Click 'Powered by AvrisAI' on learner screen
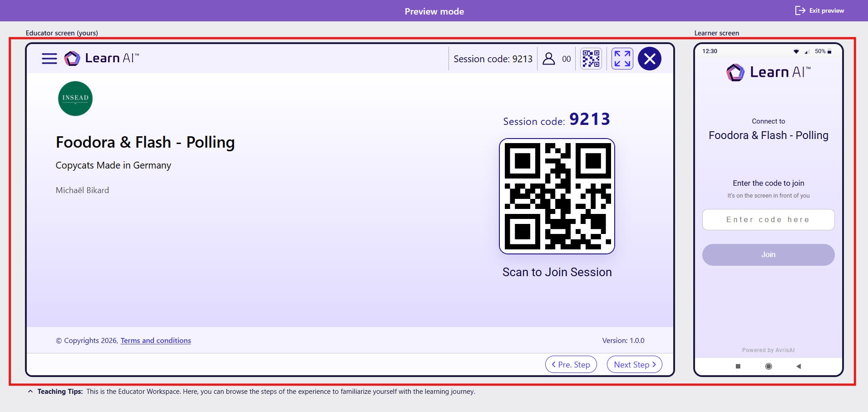This screenshot has height=412, width=868. [x=768, y=350]
